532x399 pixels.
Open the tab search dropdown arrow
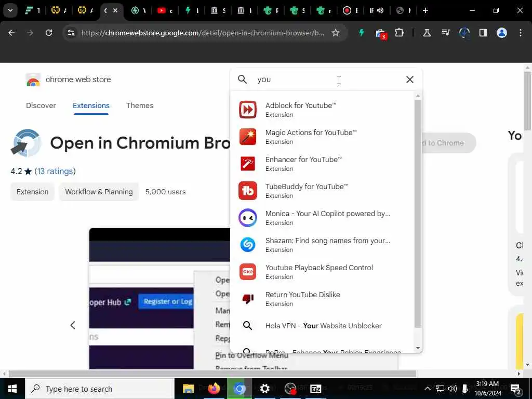coord(10,10)
